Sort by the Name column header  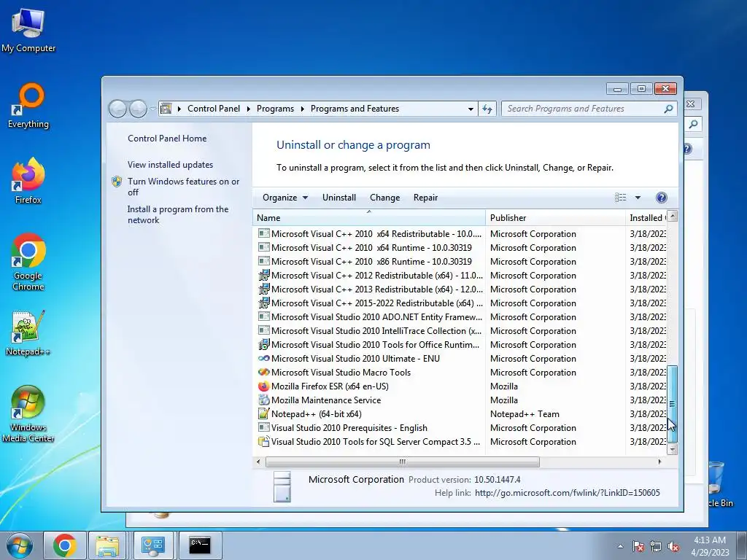coord(368,218)
